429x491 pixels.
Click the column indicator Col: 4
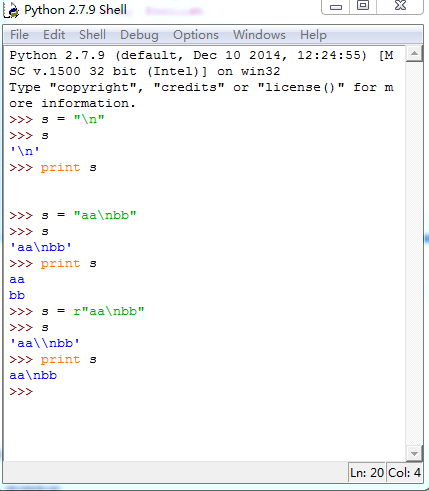[404, 472]
